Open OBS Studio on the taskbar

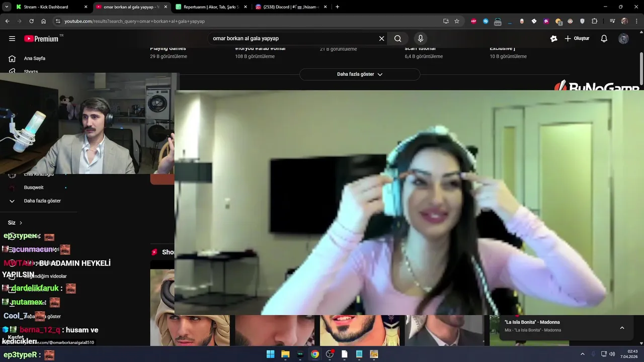click(330, 354)
